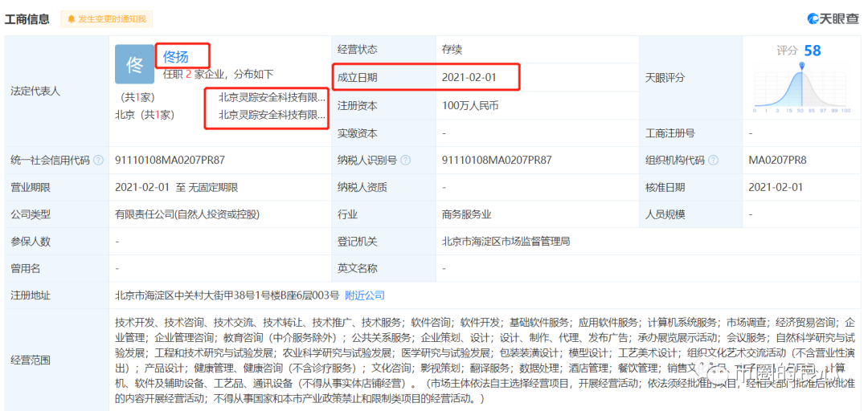The height and width of the screenshot is (411, 868).
Task: Click help icon beside 组织机构代码
Action: coord(713,161)
